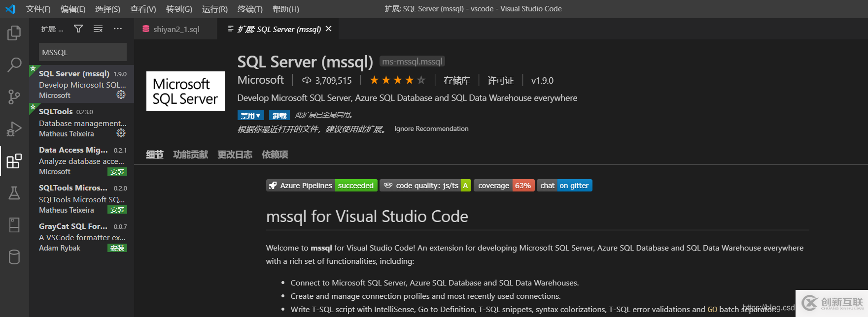Open the 终端(T) terminal menu
The image size is (868, 317).
click(x=250, y=9)
